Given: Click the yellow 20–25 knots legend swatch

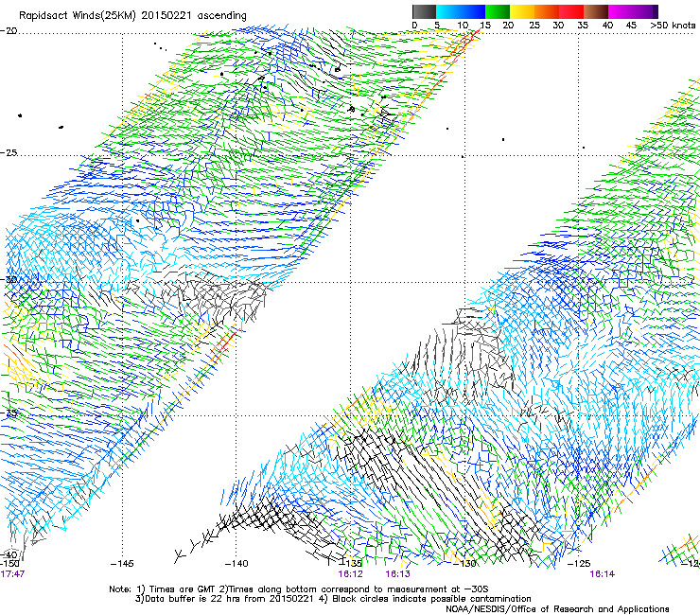Looking at the screenshot, I should (522, 11).
